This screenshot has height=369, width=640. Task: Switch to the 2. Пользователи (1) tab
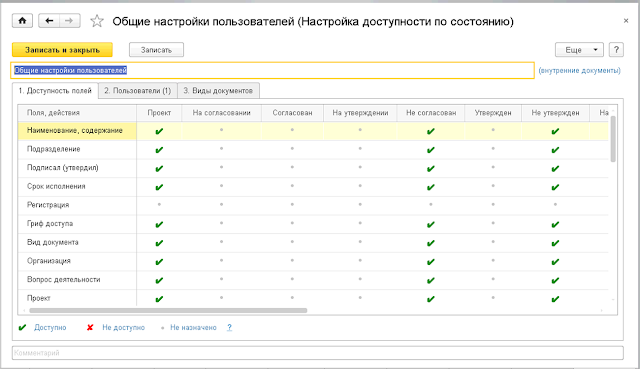(138, 91)
